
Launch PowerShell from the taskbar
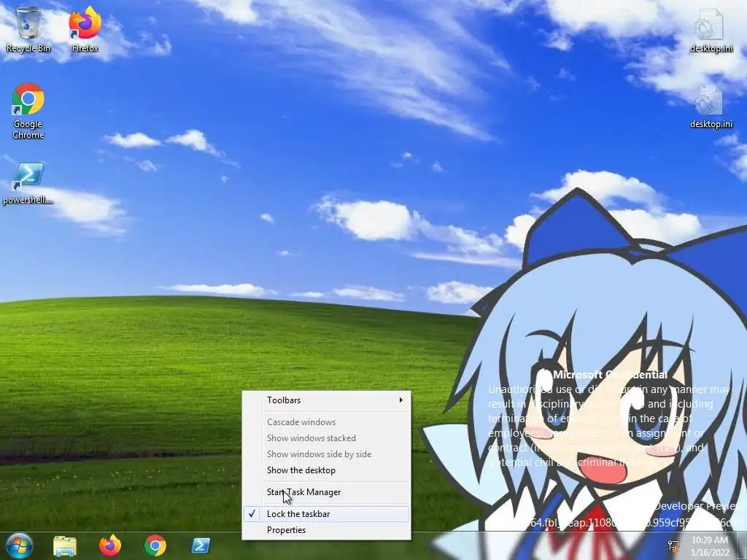tap(201, 545)
